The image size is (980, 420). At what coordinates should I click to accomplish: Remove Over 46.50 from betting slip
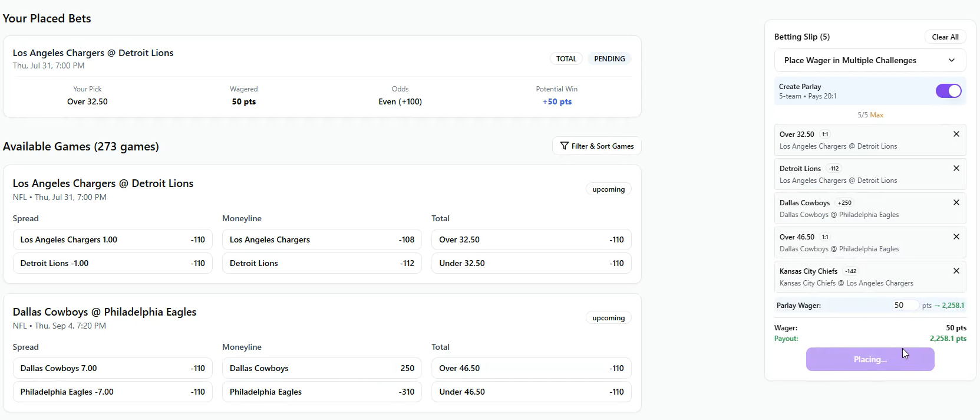coord(956,237)
